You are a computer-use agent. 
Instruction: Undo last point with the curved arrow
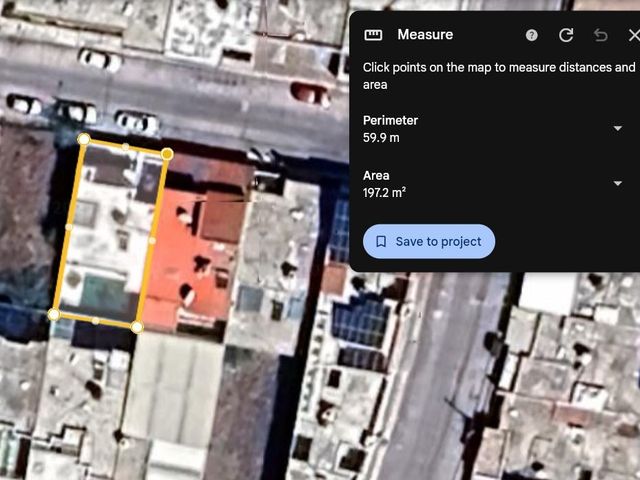coord(600,36)
